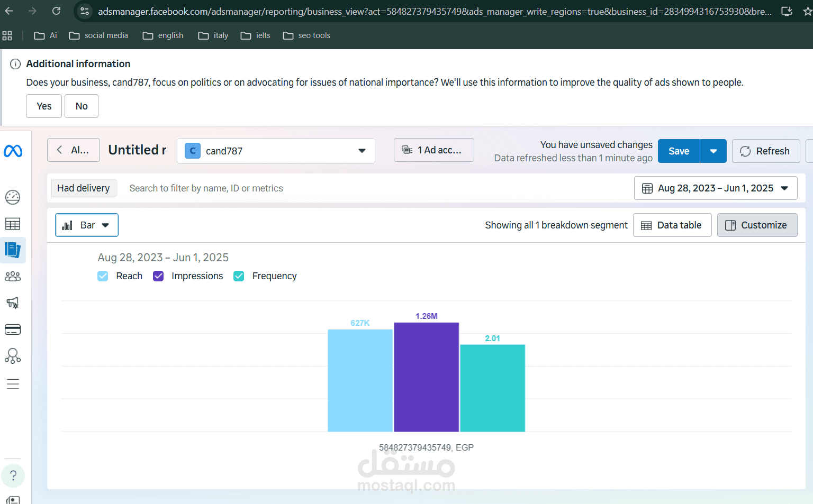Open the ielts bookmarks folder
The height and width of the screenshot is (504, 813).
coord(255,35)
